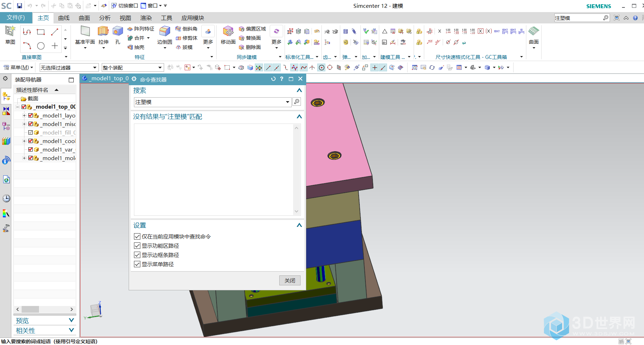Open the 窗口 menu button
The width and height of the screenshot is (644, 345).
(152, 6)
